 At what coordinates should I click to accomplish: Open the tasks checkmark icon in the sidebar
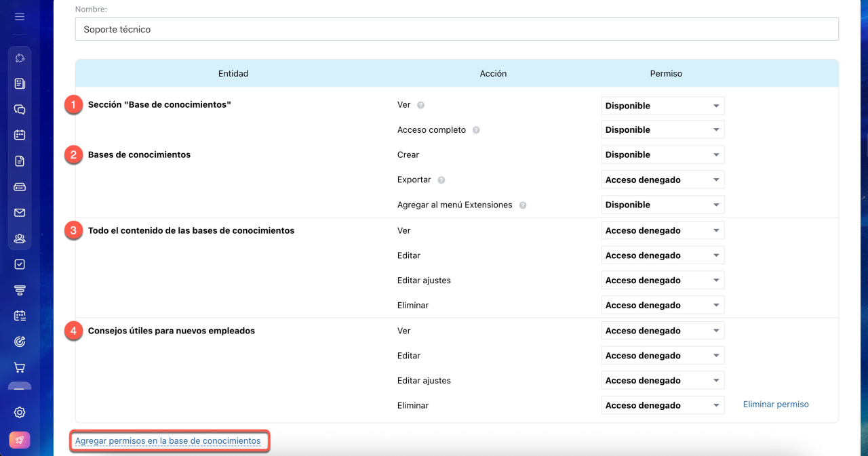(x=20, y=264)
